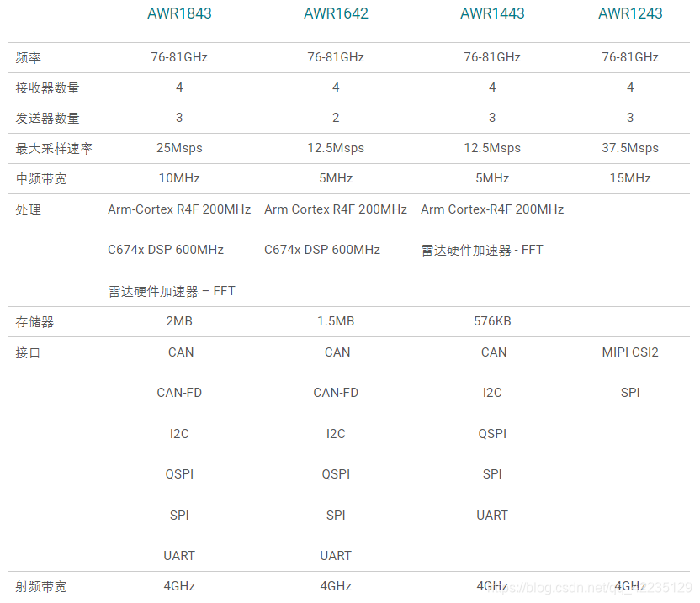Viewport: 700px width, 603px height.
Task: Select the 存储器 row label
Action: click(x=34, y=322)
